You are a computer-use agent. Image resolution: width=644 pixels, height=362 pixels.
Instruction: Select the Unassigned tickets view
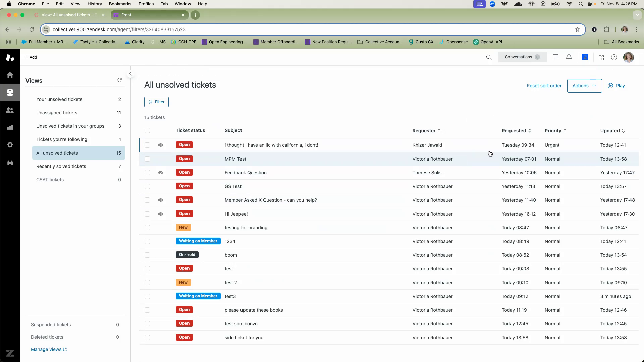(57, 113)
